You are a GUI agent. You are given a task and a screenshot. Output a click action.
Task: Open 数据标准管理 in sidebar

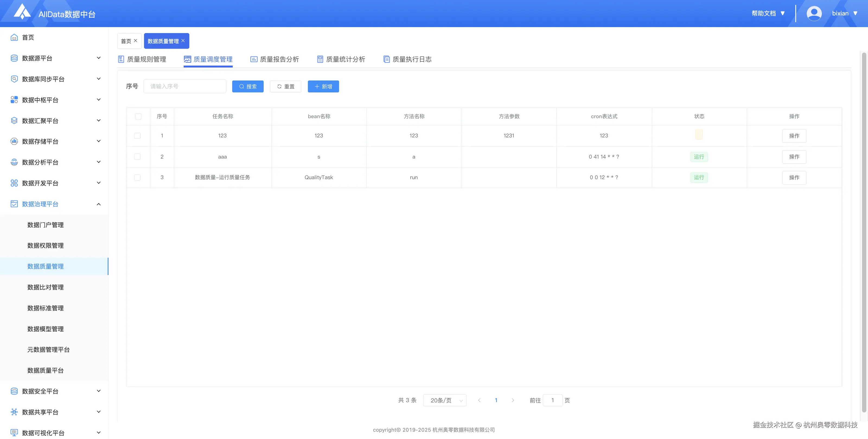(46, 308)
